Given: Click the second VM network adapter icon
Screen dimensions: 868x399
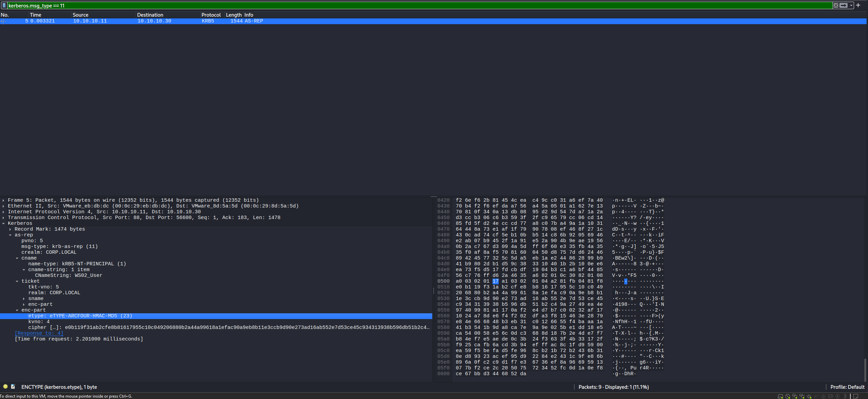Looking at the screenshot, I should (802, 396).
